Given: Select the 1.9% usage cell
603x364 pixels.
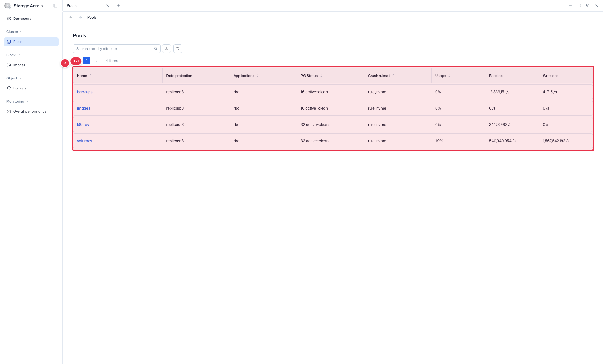Looking at the screenshot, I should click(439, 141).
